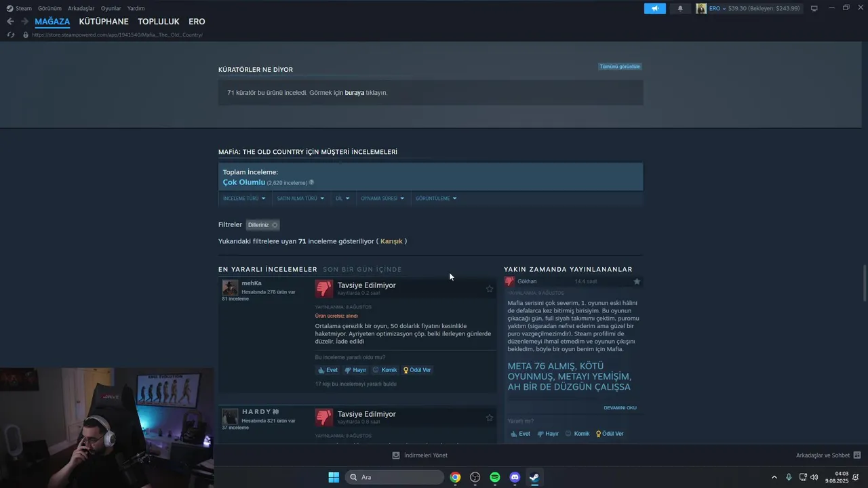Switch to the KÜTÜPHANE tab

pyautogui.click(x=104, y=22)
